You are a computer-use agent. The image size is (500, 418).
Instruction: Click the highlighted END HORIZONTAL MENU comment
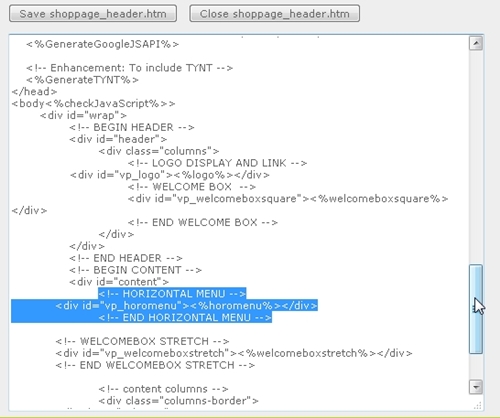185,318
